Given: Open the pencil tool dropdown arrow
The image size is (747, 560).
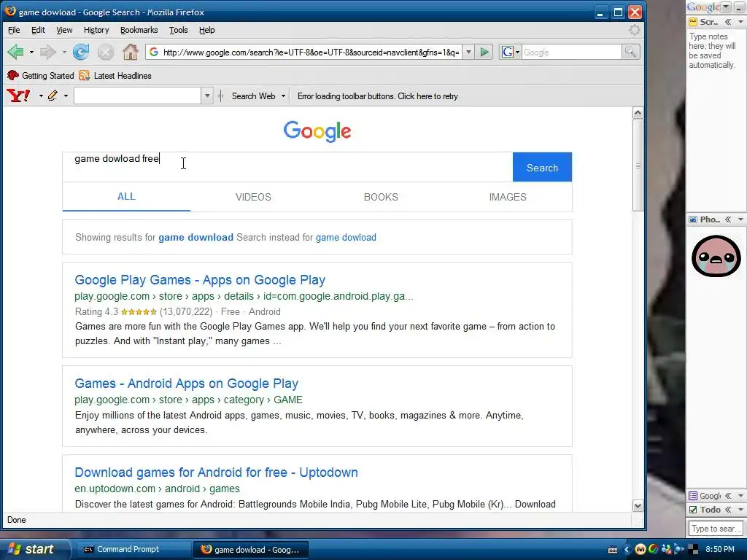Looking at the screenshot, I should (66, 96).
